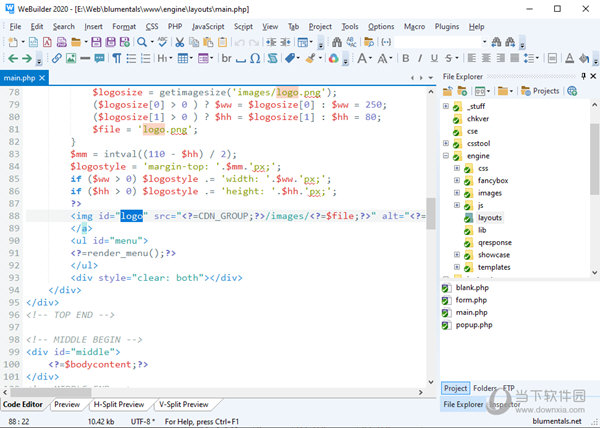Navigate back with the green left arrow
This screenshot has height=428, width=600.
click(x=13, y=58)
